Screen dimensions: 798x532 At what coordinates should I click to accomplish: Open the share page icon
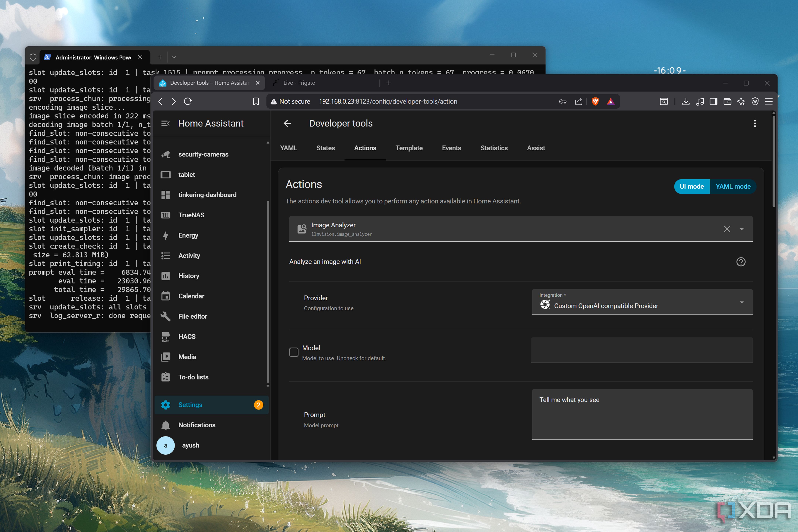click(579, 101)
